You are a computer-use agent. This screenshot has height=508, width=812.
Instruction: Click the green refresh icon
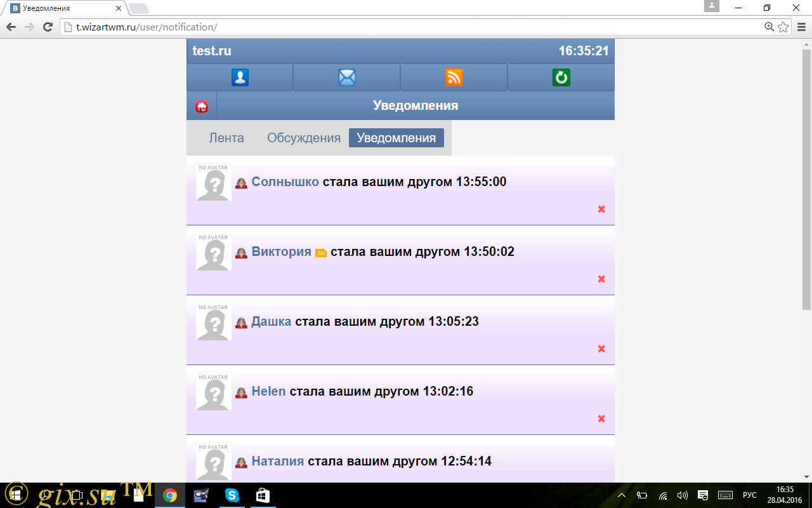(x=561, y=77)
